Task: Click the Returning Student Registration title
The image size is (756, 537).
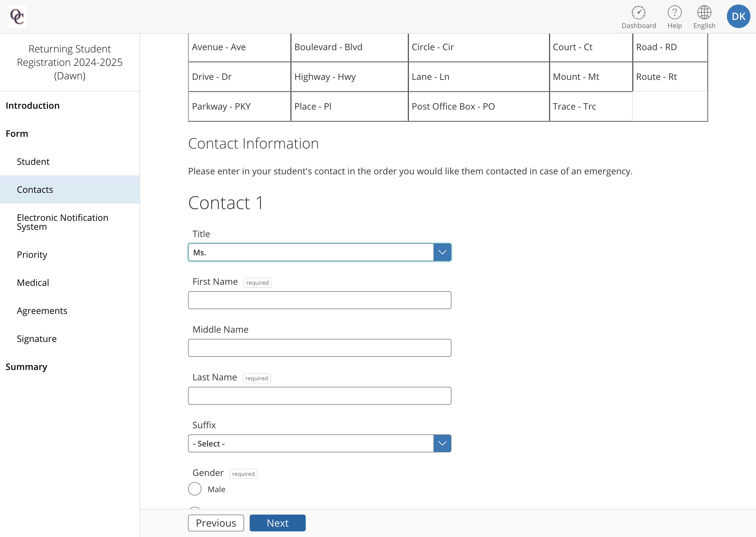Action: (x=70, y=62)
